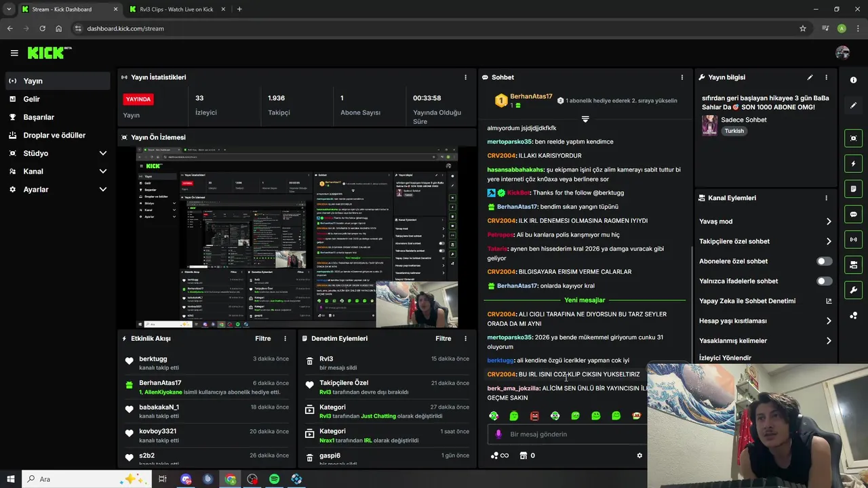Switch to Stream - Kick Dashboard tab

69,9
